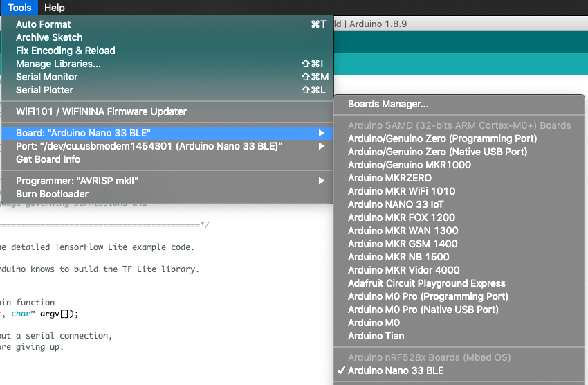The height and width of the screenshot is (385, 588).
Task: Run Auto Format on the sketch
Action: coord(43,24)
